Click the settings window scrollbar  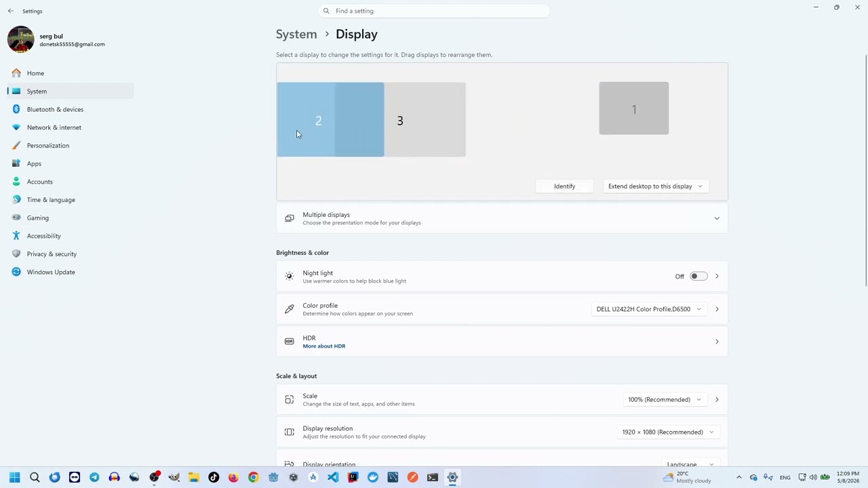(866, 169)
